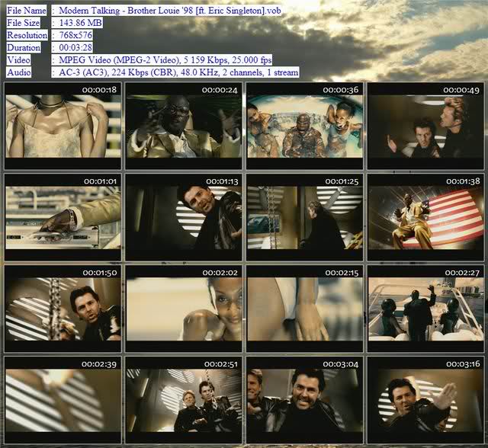Select the thumbnail timestamped 00:01:13
Image resolution: width=488 pixels, height=448 pixels.
(x=184, y=217)
